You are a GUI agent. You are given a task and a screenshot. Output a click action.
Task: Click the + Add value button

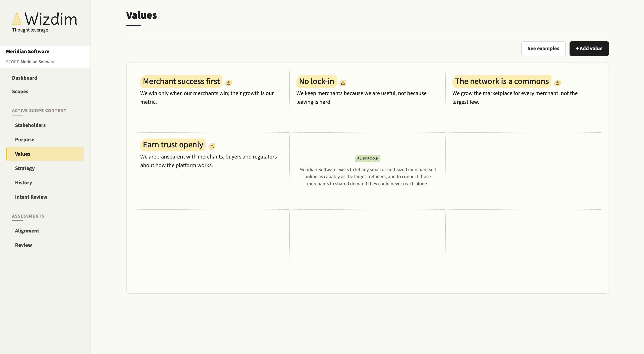[x=589, y=48]
